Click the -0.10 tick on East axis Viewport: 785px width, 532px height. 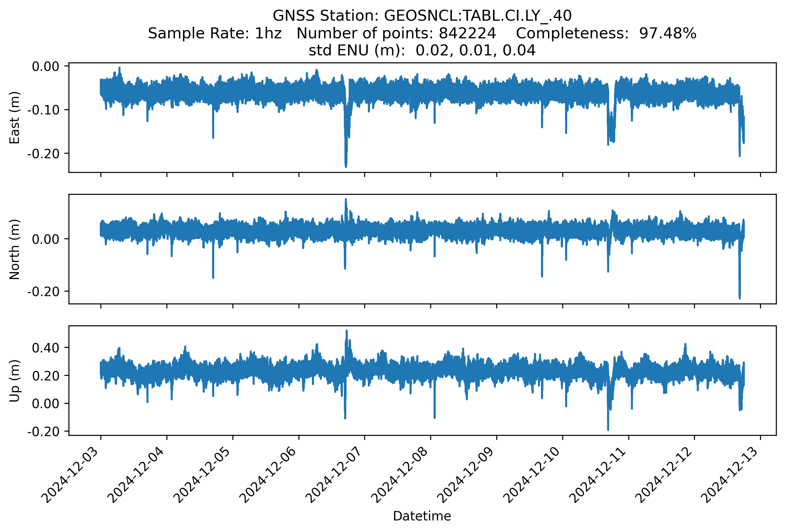point(43,110)
